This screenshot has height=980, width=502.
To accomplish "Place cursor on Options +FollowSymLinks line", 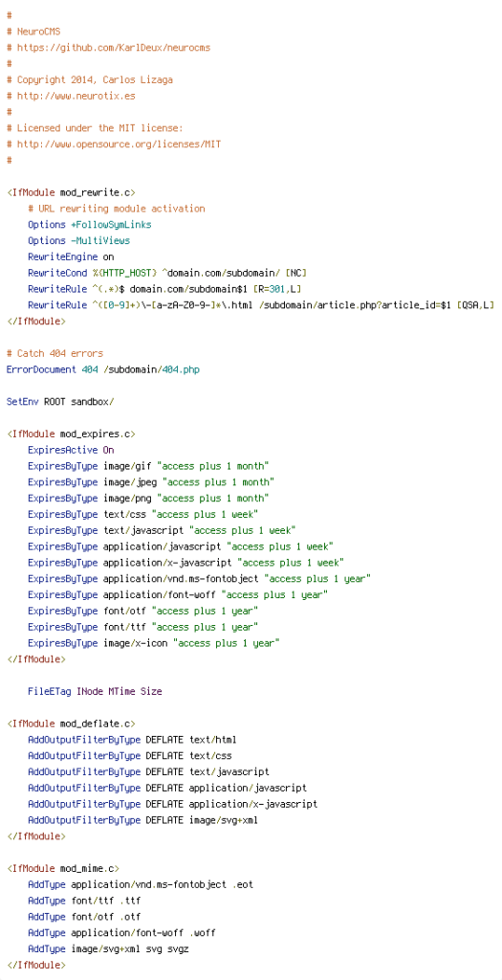I will click(89, 224).
